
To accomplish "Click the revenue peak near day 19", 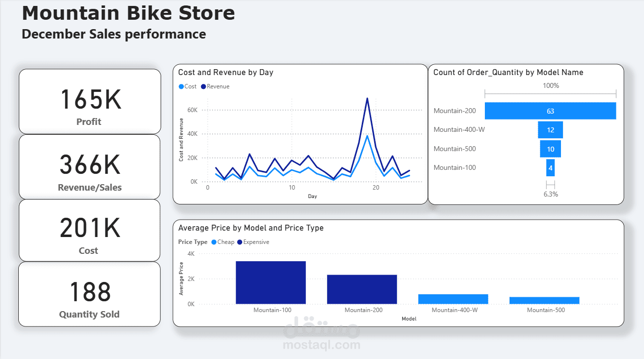I will coord(367,98).
